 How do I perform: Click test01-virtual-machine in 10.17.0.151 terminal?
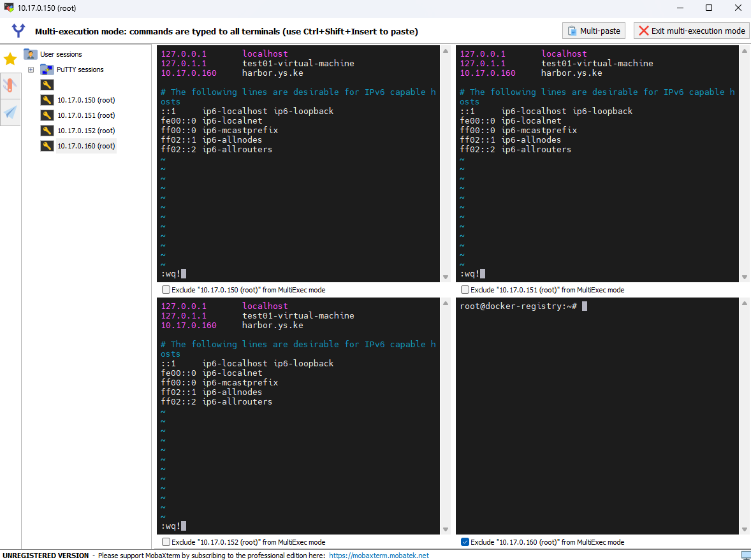(x=597, y=63)
